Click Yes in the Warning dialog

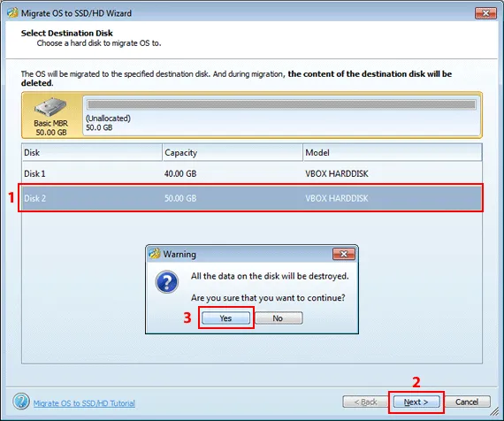pyautogui.click(x=225, y=318)
